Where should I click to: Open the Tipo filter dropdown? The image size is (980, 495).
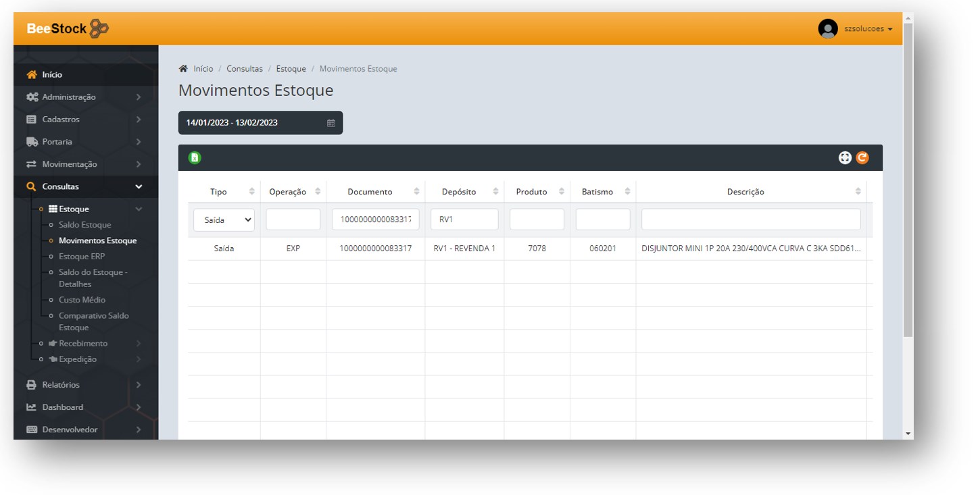pos(224,219)
